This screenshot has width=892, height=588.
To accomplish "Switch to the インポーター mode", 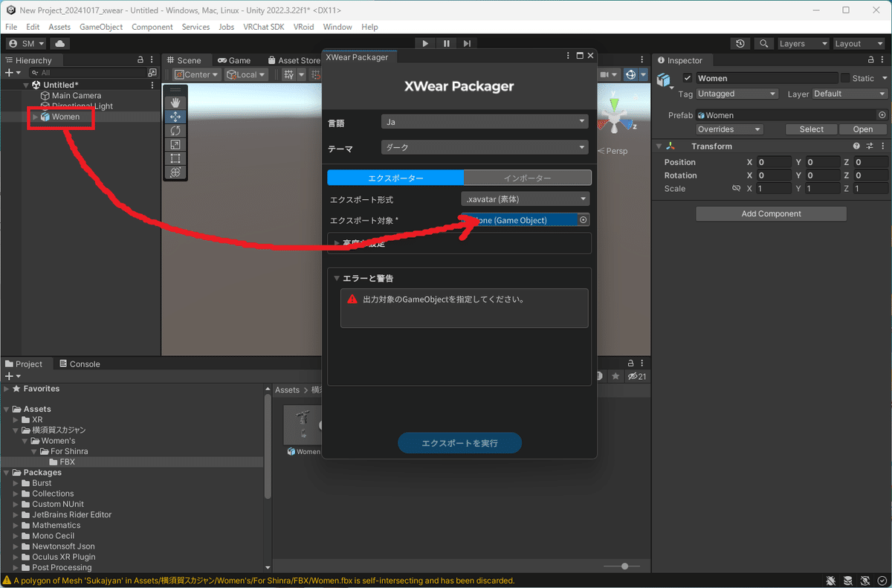I will coord(527,178).
